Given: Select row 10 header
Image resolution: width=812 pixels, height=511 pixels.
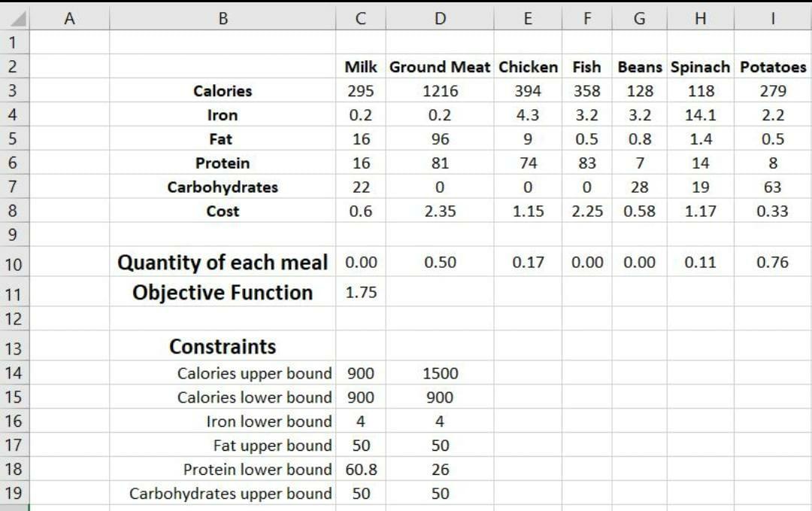Looking at the screenshot, I should click(x=14, y=264).
